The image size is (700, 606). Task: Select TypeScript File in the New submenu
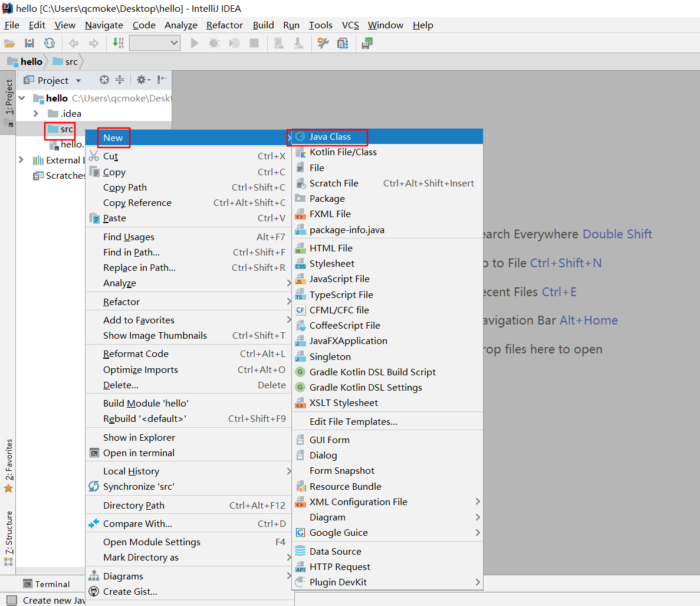(x=387, y=294)
